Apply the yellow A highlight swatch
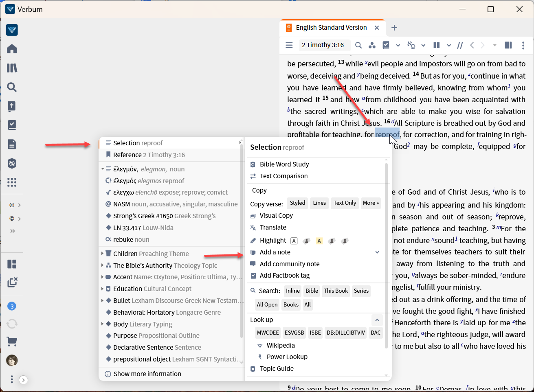 tap(319, 241)
